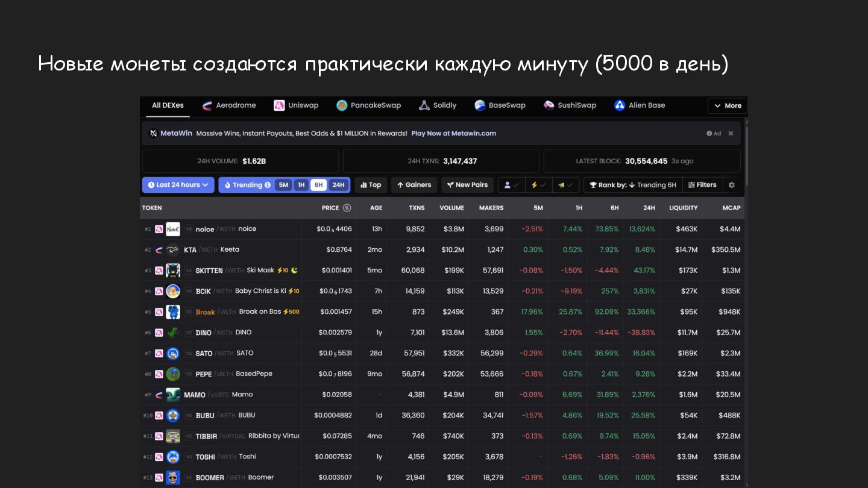
Task: Open the Rank by Trending 6H selector
Action: coord(633,185)
